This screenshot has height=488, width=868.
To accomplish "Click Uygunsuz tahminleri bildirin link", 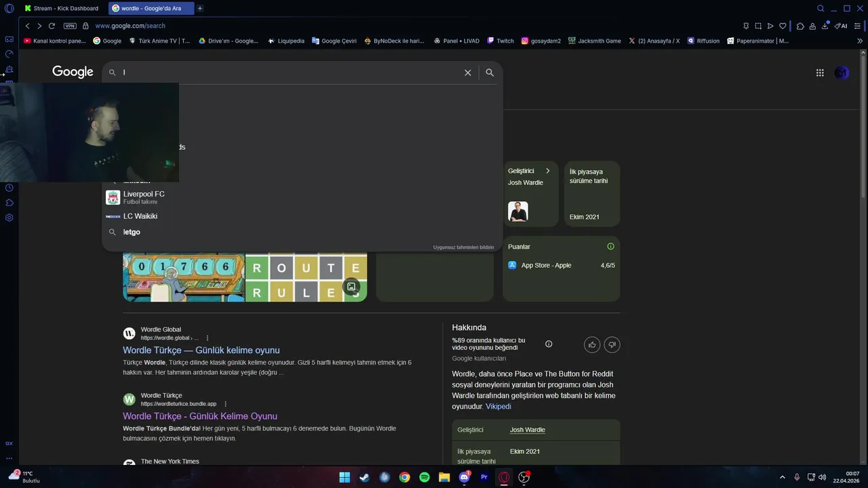I will point(464,247).
